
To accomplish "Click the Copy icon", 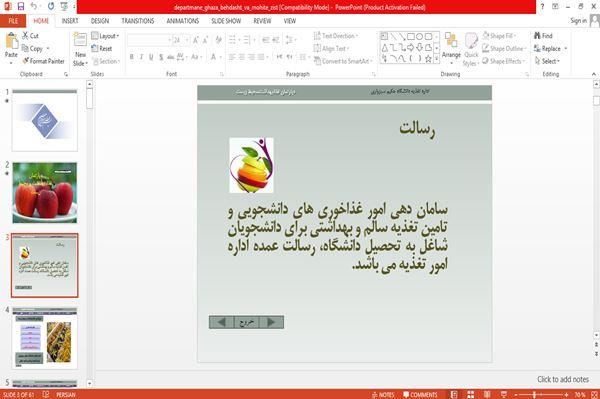I will tap(25, 49).
